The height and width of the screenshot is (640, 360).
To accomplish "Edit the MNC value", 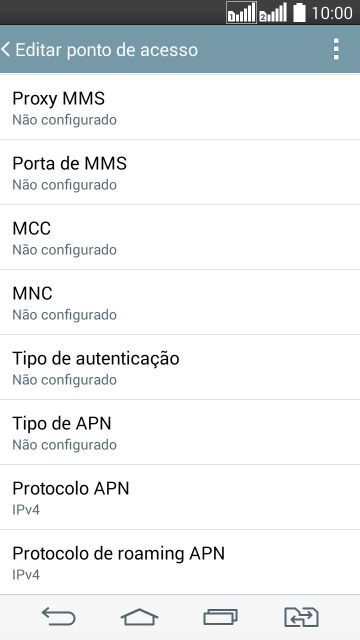I will tap(180, 302).
